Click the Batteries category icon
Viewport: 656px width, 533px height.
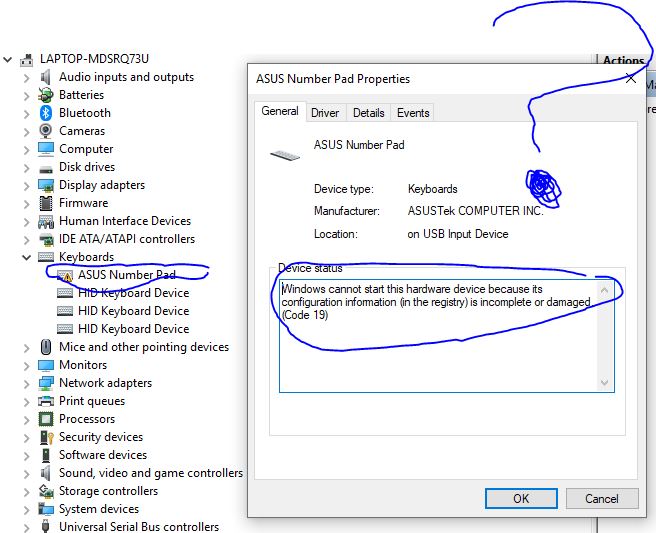pos(46,95)
